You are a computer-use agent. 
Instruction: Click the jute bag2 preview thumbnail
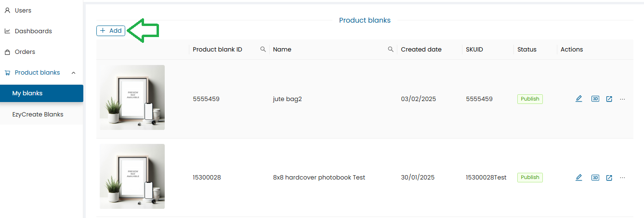click(132, 98)
